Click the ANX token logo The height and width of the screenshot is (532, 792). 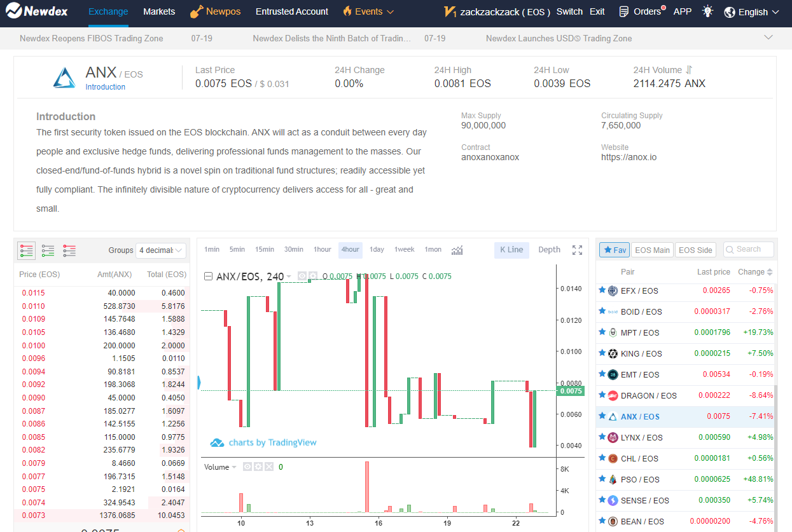tap(64, 77)
